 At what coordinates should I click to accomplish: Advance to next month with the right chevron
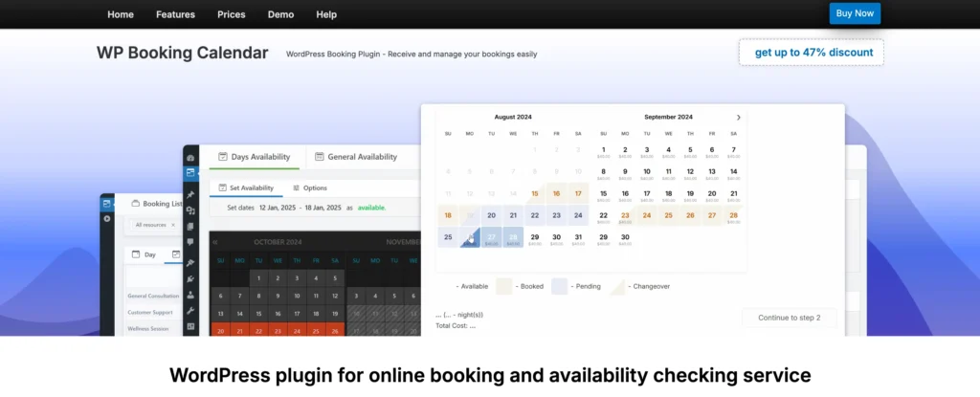pos(738,118)
